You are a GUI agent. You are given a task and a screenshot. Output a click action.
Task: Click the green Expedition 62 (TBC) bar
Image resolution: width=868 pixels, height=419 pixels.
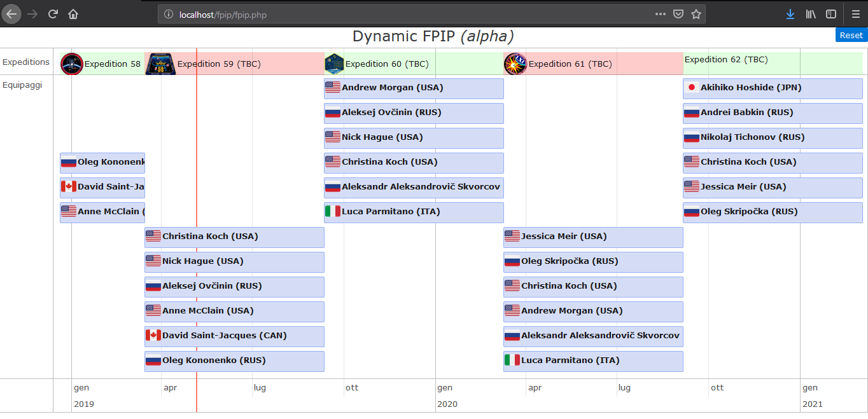click(773, 63)
